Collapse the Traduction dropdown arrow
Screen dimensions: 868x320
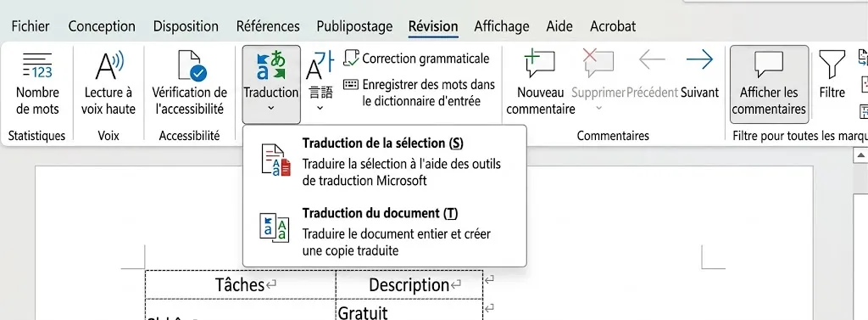click(x=271, y=108)
